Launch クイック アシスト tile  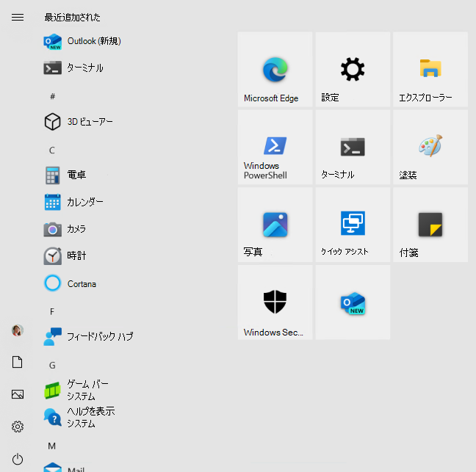[x=353, y=225]
